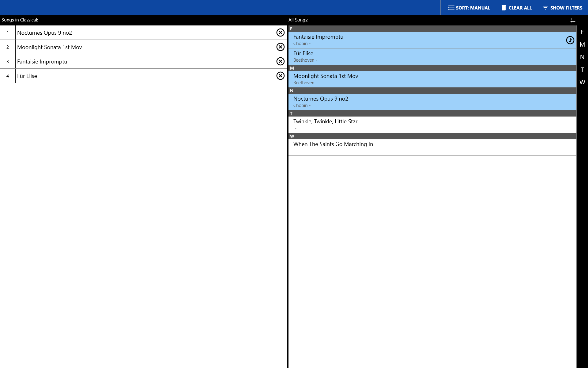Jump to letter M in index
The image size is (588, 368).
click(582, 45)
